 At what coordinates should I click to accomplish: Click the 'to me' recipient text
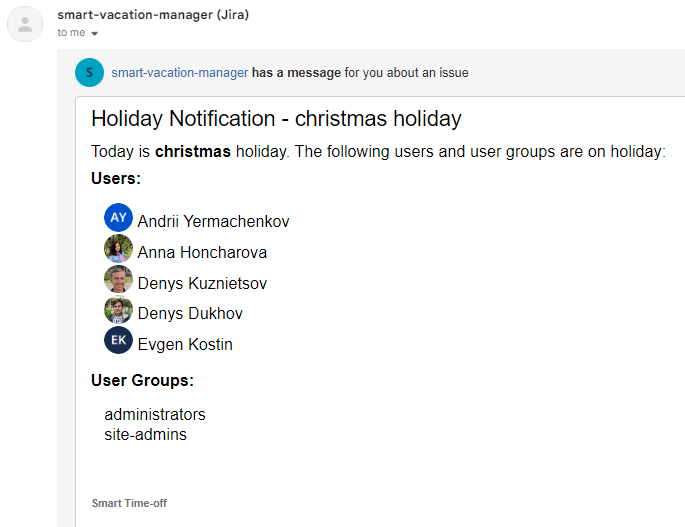[71, 33]
